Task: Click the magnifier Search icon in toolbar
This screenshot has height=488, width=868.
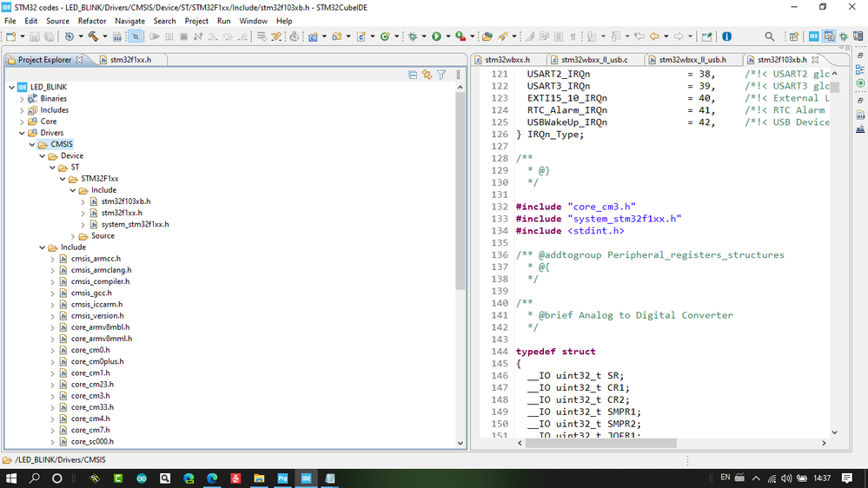Action: point(770,36)
